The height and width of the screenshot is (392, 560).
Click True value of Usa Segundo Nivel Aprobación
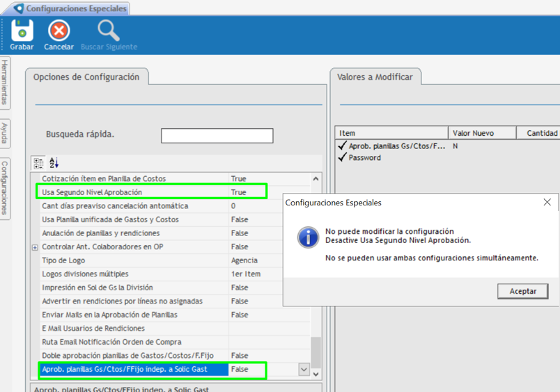[x=239, y=192]
